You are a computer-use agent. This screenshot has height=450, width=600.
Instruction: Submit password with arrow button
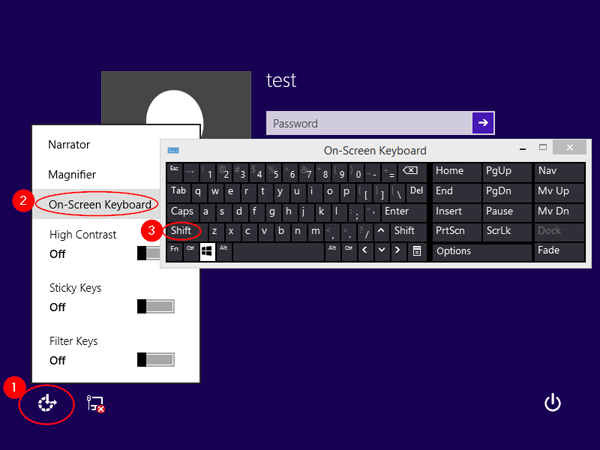pyautogui.click(x=483, y=123)
